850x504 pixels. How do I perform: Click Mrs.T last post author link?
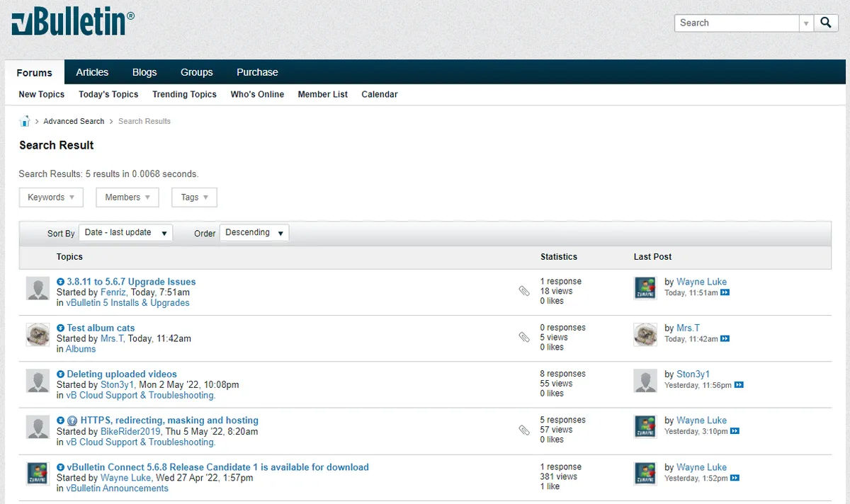[688, 328]
